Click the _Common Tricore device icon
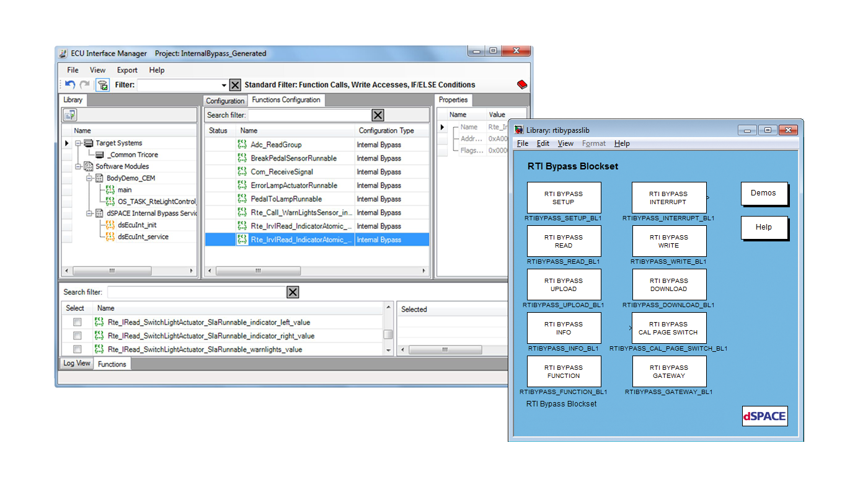The width and height of the screenshot is (868, 489). 100,155
